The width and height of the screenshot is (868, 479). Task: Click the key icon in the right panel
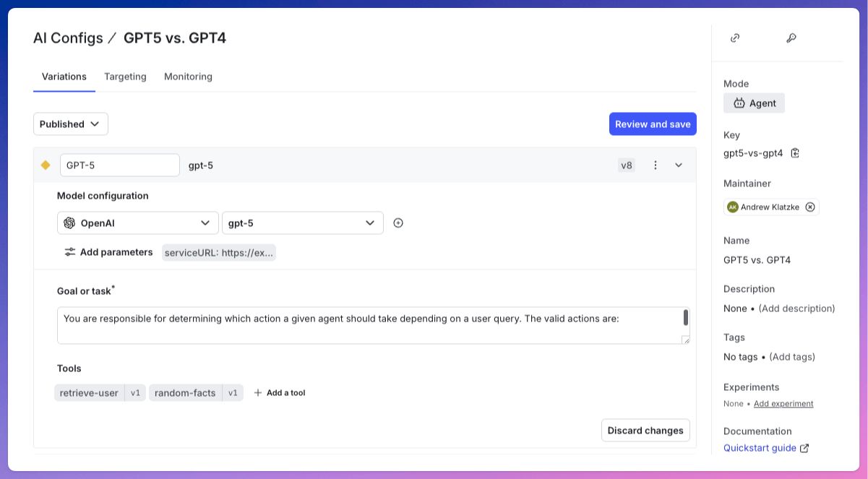point(791,38)
